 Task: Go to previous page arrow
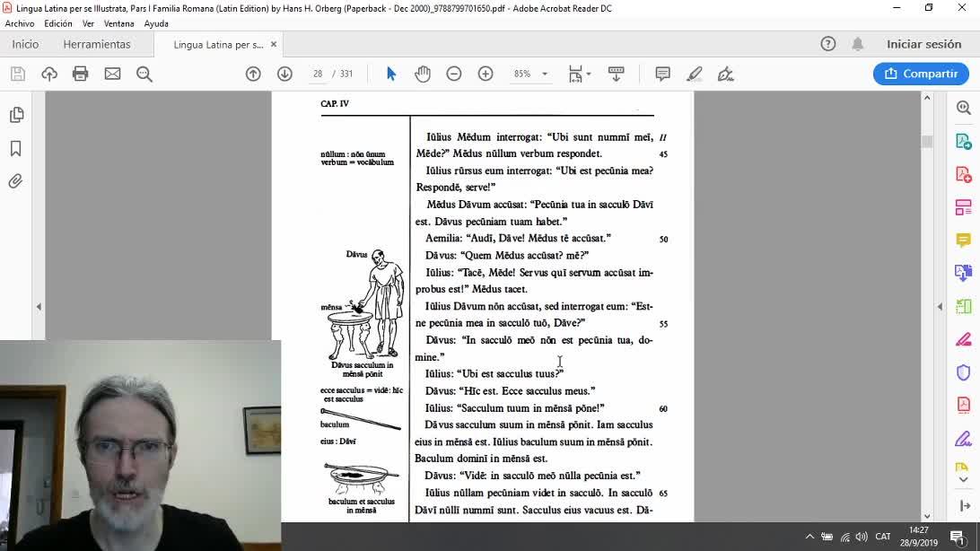253,74
